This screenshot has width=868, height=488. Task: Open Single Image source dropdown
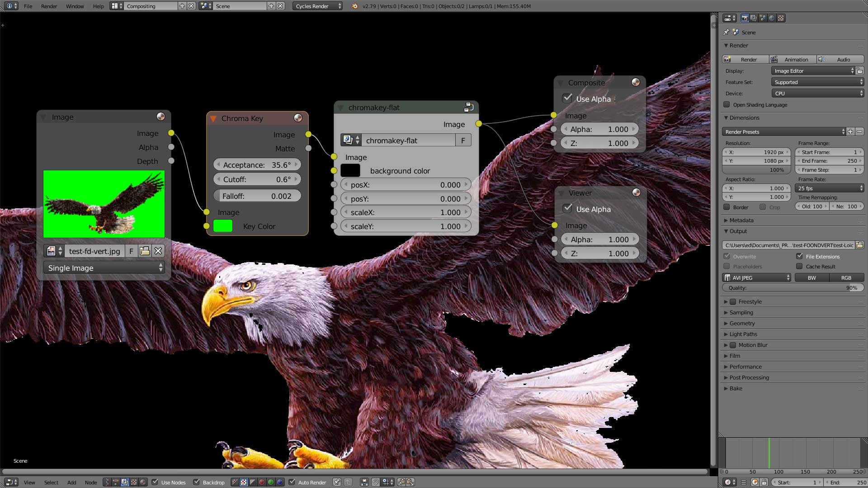104,267
